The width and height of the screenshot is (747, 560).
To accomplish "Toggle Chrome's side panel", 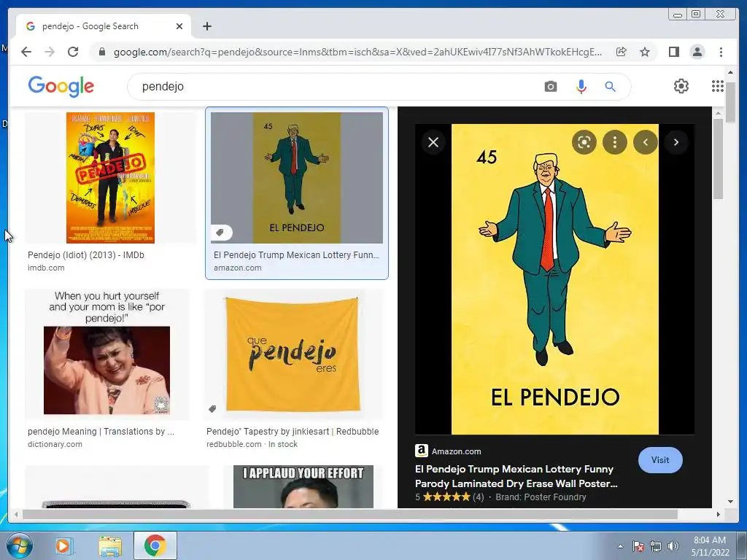I will 673,52.
